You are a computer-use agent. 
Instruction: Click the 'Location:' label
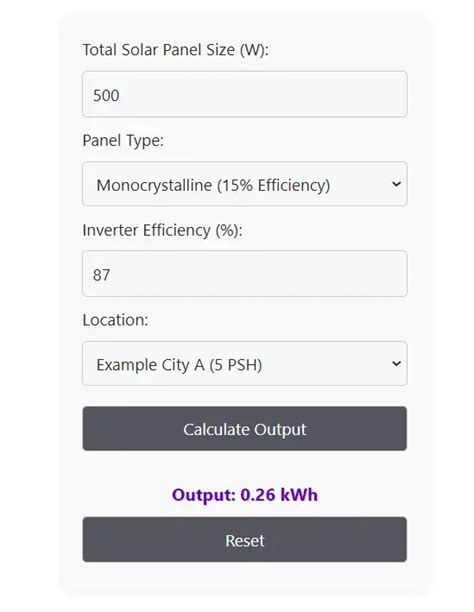pyautogui.click(x=115, y=320)
